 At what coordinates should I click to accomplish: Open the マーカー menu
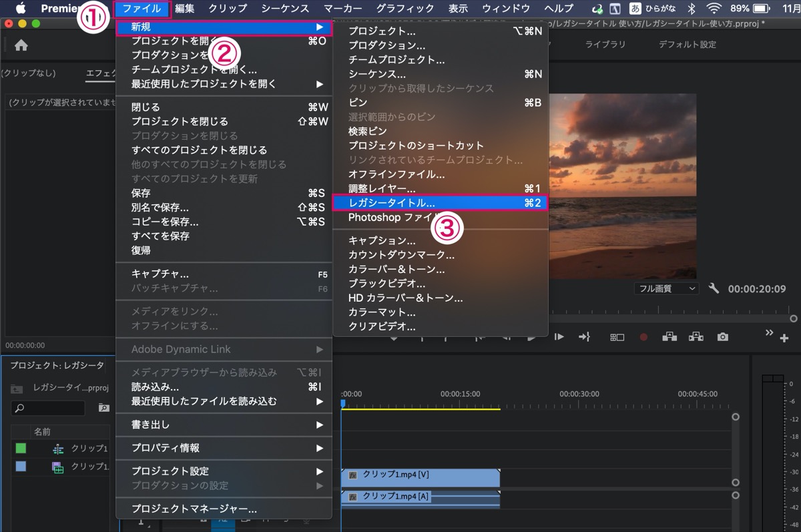[343, 9]
